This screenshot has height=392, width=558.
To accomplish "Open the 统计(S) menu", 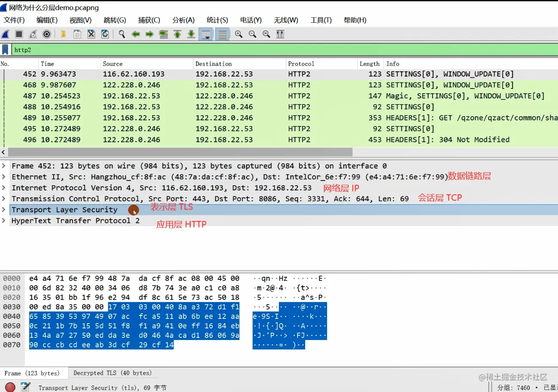I will 217,20.
